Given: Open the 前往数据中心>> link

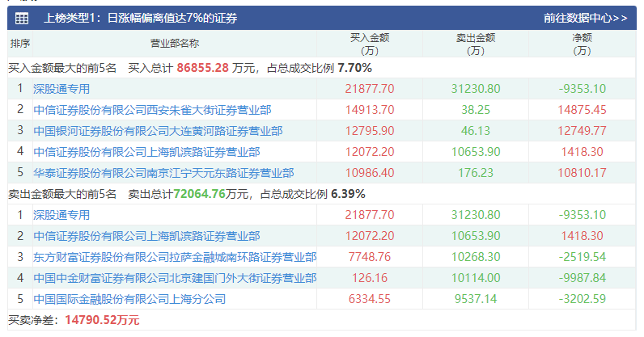Looking at the screenshot, I should point(585,18).
